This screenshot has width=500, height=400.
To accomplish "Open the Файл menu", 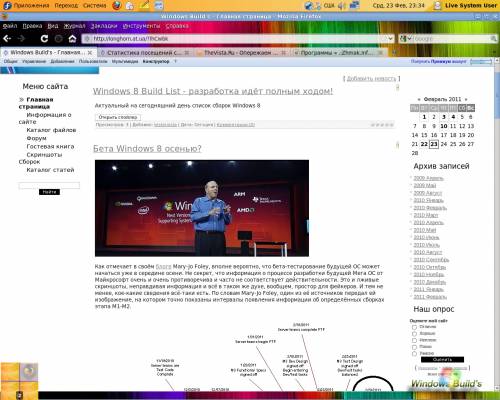I will pyautogui.click(x=10, y=26).
